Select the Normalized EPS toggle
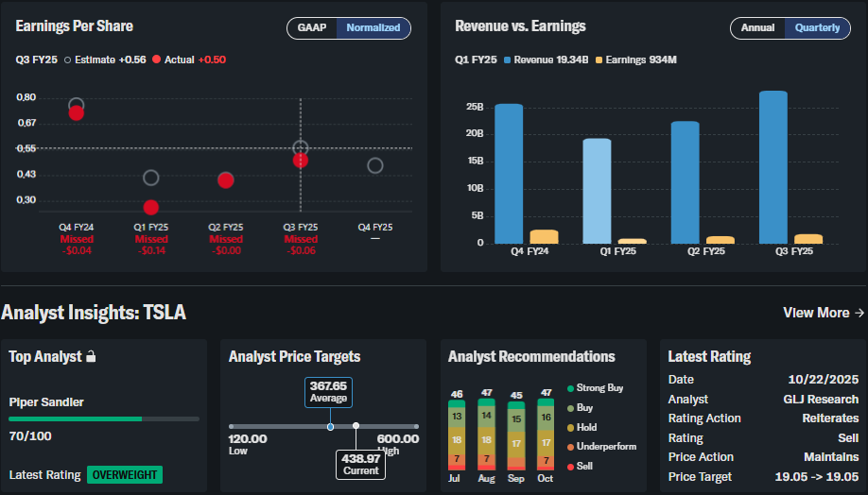This screenshot has height=495, width=868. click(x=373, y=28)
